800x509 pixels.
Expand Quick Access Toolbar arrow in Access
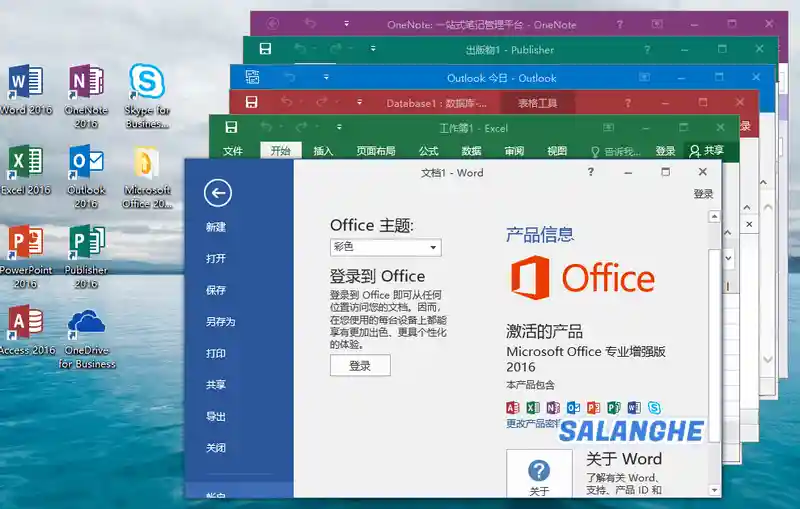pos(360,102)
